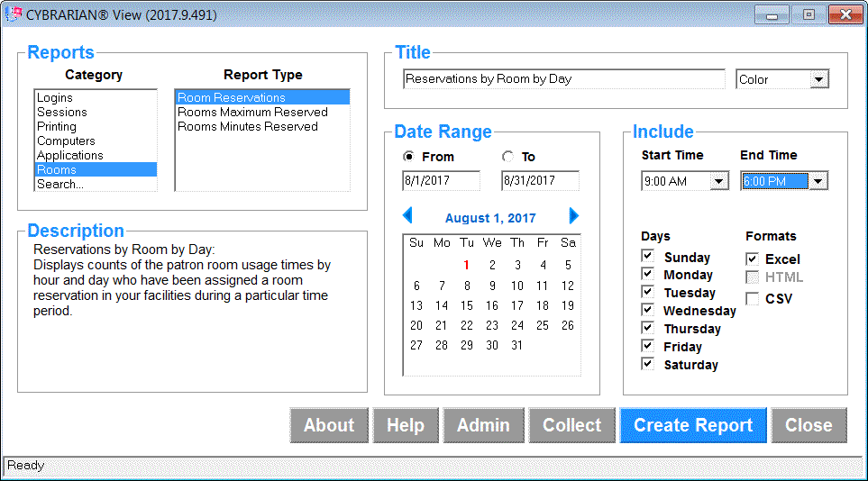
Task: Click the Create Report button
Action: click(x=692, y=425)
